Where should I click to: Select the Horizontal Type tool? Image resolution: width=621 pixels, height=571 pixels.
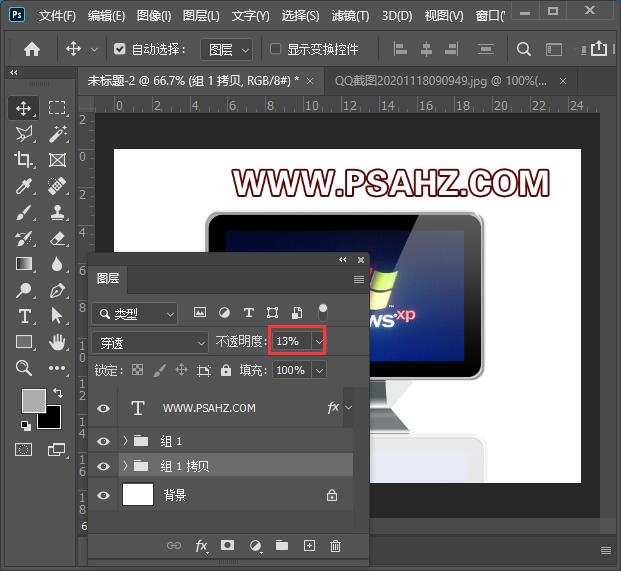coord(25,316)
